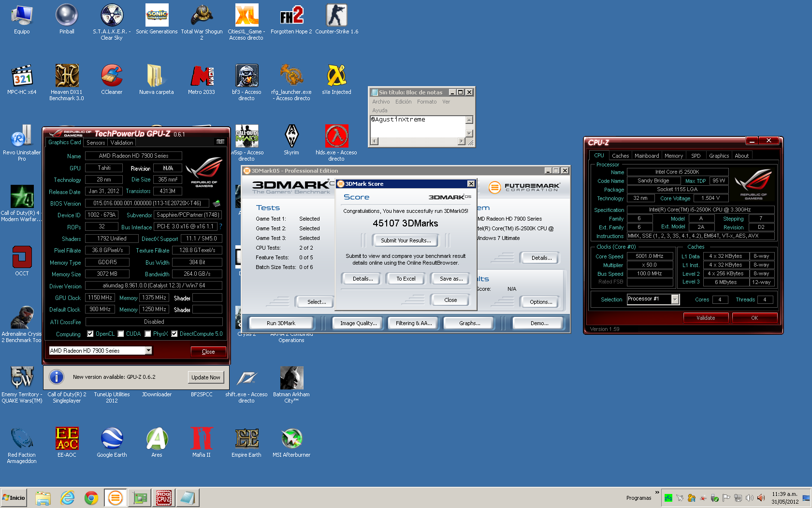812x508 pixels.
Task: Click inside the Notepad text area
Action: coord(418,127)
